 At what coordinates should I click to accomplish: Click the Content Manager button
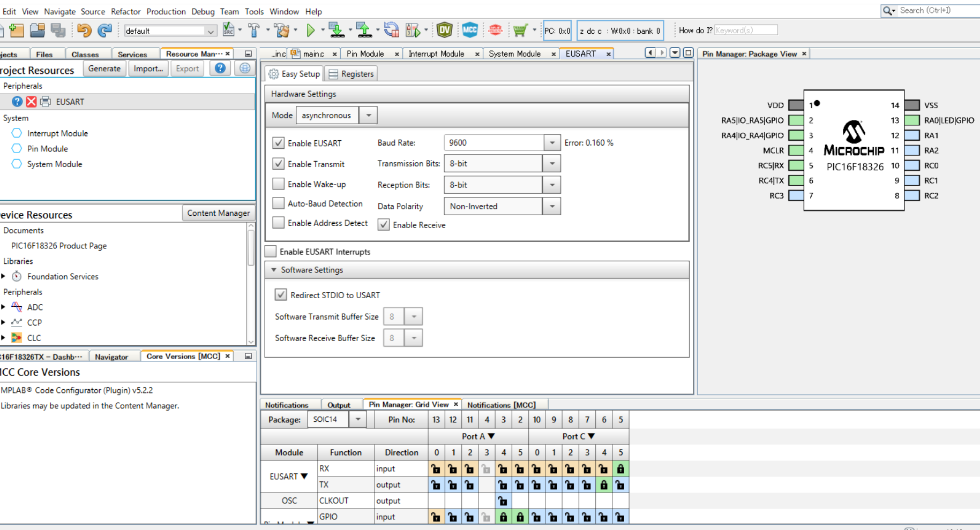coord(218,213)
